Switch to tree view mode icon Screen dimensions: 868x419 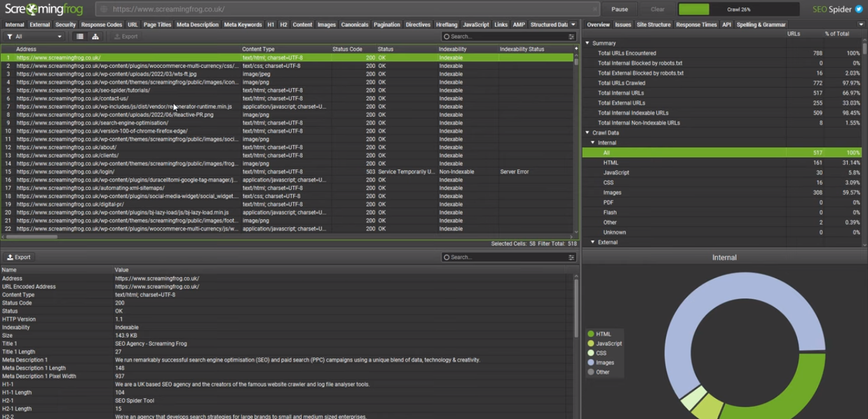(95, 37)
